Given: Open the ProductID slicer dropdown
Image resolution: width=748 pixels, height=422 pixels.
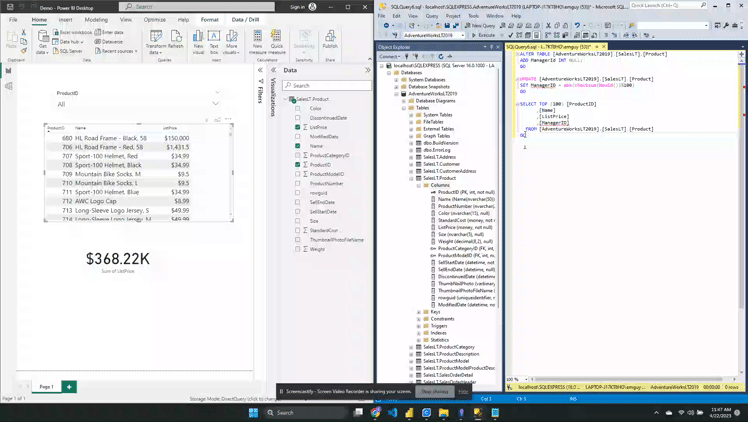Looking at the screenshot, I should pyautogui.click(x=215, y=104).
